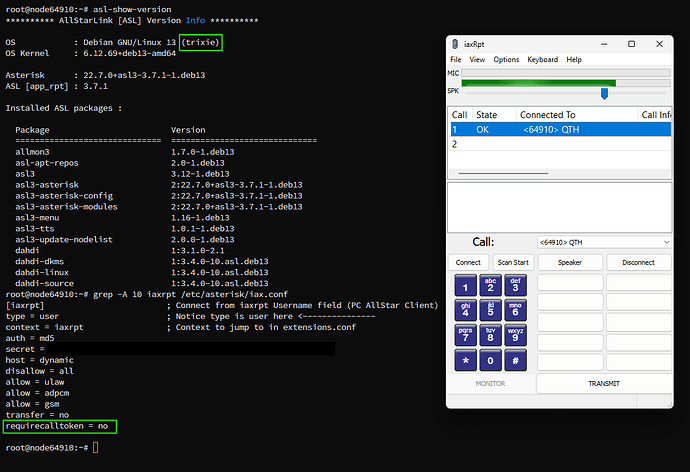
Task: Click the SPK volume slider handle
Action: pos(604,92)
